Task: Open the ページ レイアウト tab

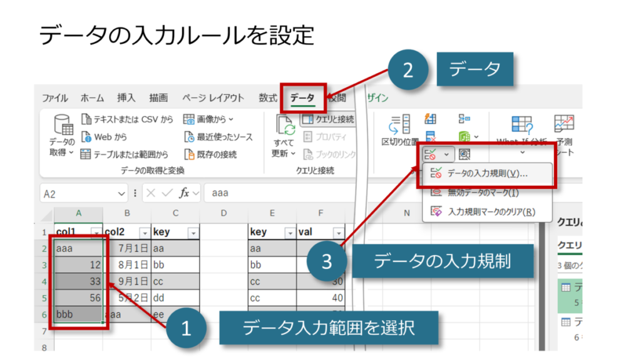Action: 213,98
